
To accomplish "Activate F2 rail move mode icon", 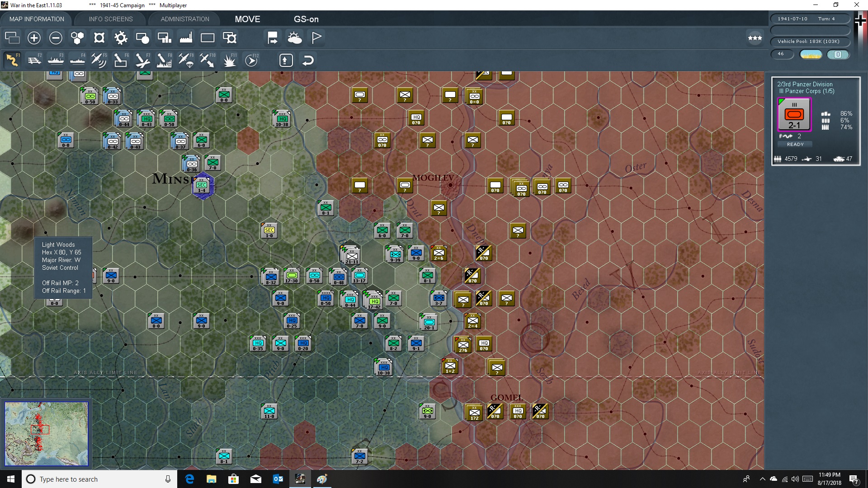I will coord(34,60).
